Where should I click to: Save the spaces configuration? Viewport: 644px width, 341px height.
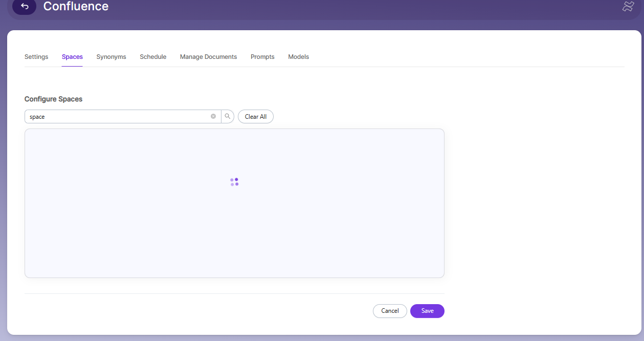(427, 311)
